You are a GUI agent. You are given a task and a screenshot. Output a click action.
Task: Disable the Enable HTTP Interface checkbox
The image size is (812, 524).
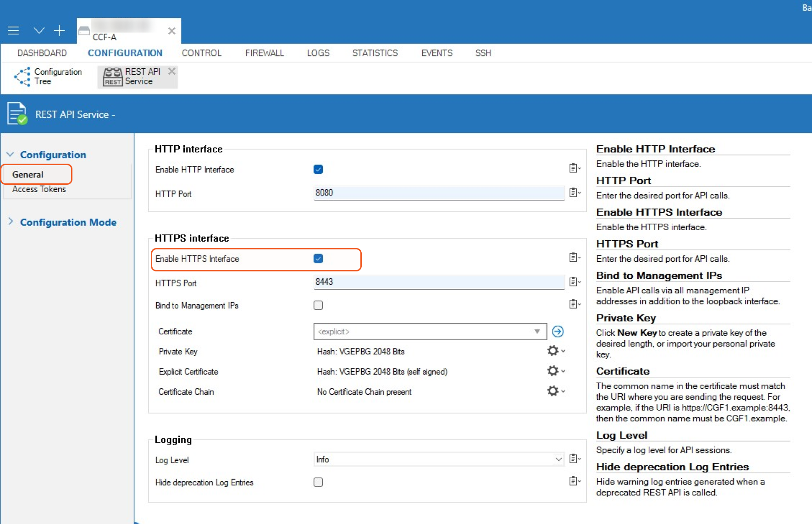point(318,170)
